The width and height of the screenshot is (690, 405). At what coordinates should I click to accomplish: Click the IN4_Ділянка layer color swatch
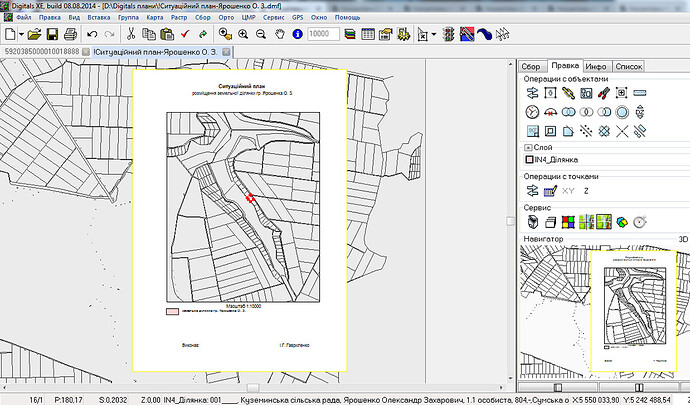(529, 159)
